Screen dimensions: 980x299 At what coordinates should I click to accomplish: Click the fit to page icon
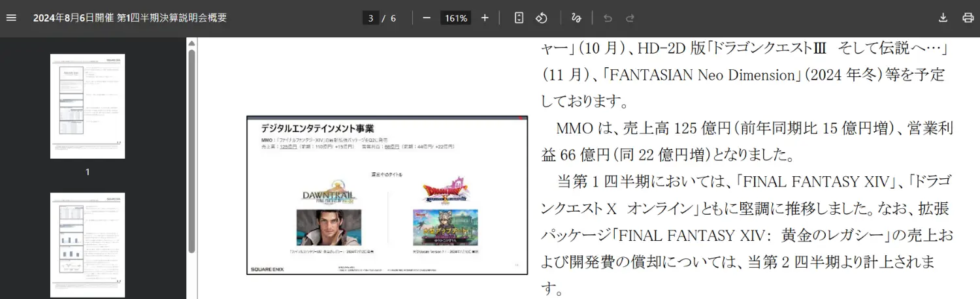click(519, 18)
